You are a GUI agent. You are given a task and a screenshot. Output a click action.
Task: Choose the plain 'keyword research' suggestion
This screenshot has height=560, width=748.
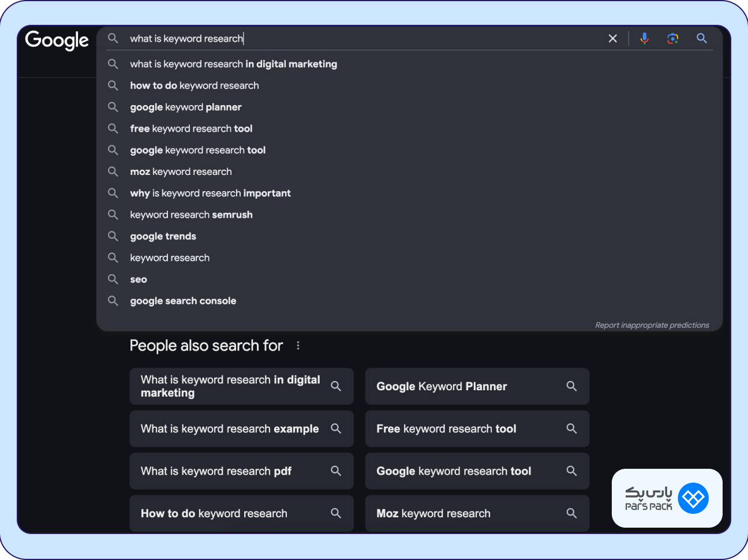coord(409,257)
